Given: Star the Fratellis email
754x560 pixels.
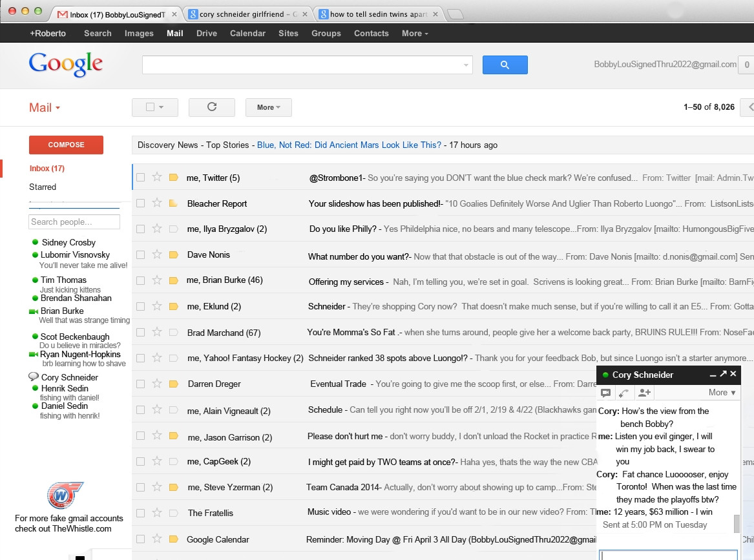Looking at the screenshot, I should [x=157, y=513].
